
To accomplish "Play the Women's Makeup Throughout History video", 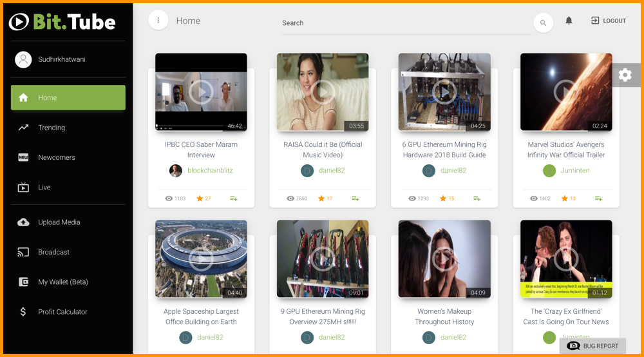I will click(x=444, y=259).
